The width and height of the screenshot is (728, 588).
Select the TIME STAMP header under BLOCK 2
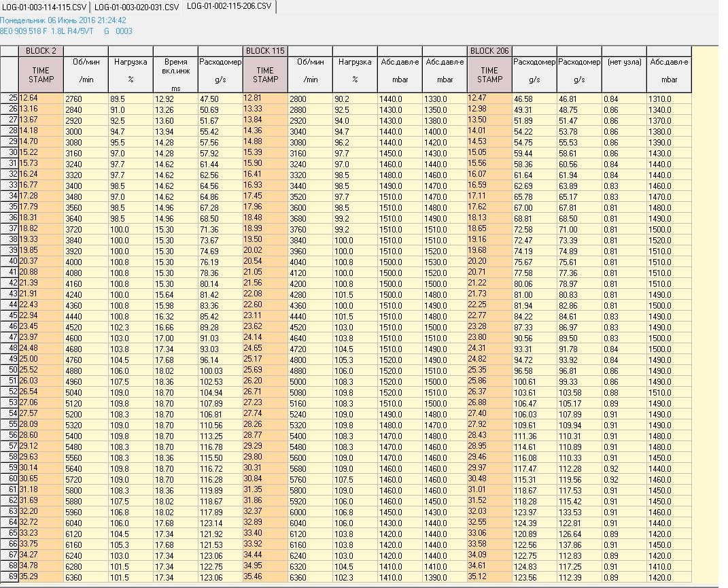(41, 75)
